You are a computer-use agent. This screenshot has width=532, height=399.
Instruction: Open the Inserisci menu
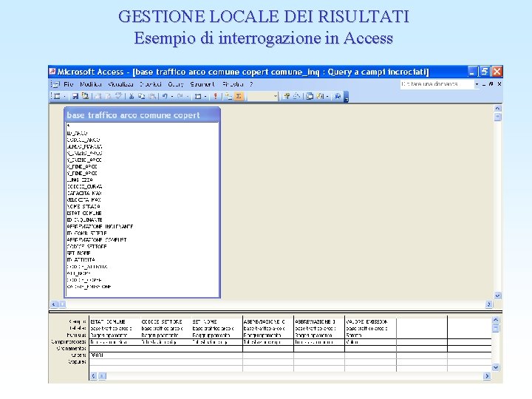(x=150, y=84)
